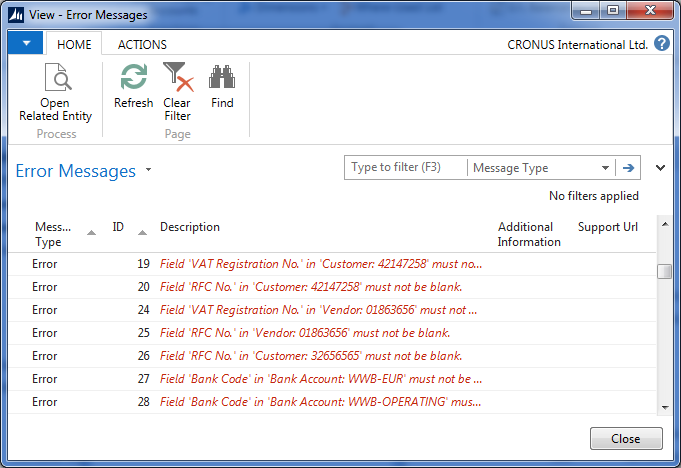Refresh the error messages list
Screen dimensions: 681x468
tap(133, 79)
